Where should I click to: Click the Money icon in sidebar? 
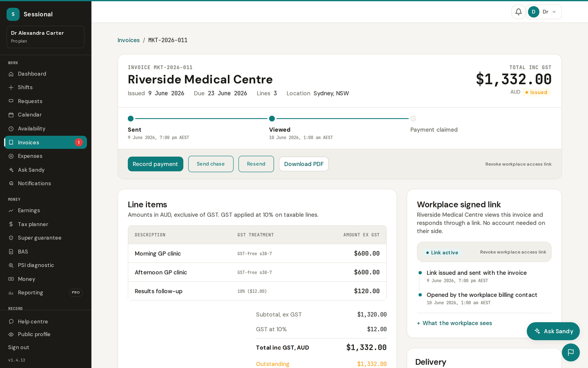[x=11, y=279]
